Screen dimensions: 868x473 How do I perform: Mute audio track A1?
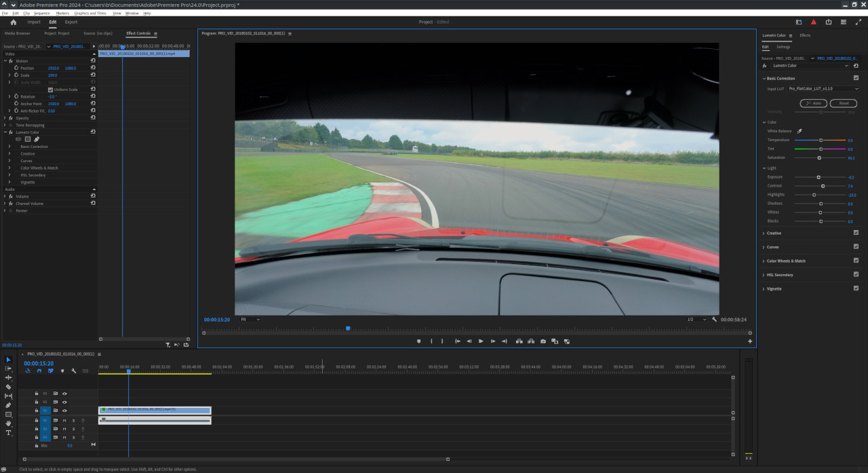coord(65,420)
